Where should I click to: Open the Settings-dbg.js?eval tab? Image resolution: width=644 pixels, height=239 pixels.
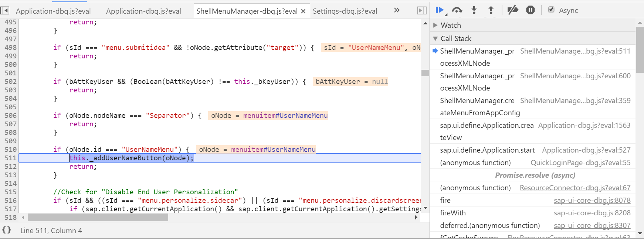(x=345, y=11)
